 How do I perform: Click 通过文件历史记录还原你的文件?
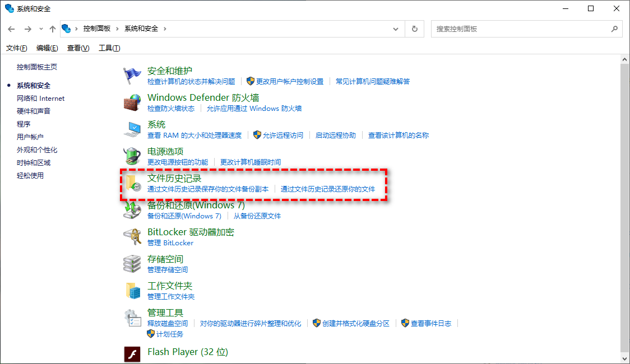click(328, 189)
